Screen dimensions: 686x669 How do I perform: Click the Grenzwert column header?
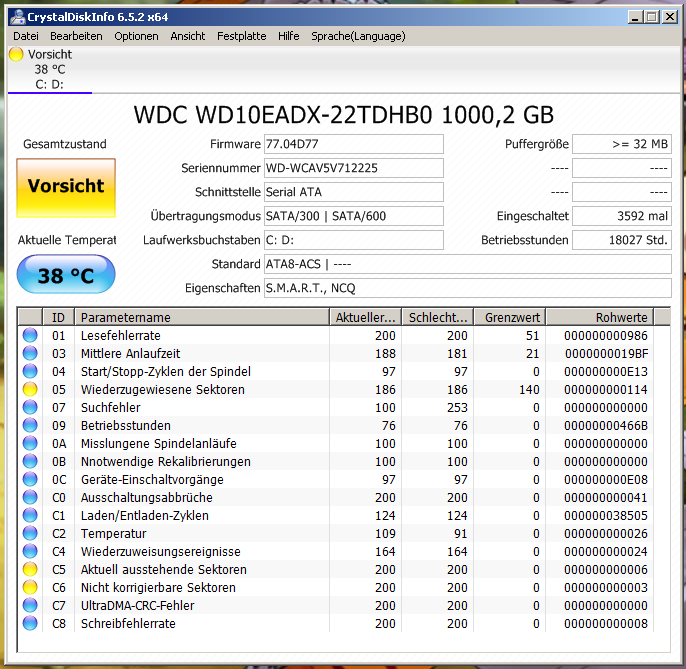[x=510, y=317]
